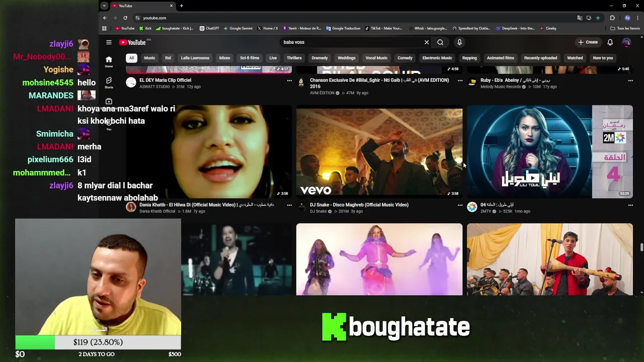This screenshot has width=644, height=362.
Task: Select the Vocal Music chip
Action: 376,58
